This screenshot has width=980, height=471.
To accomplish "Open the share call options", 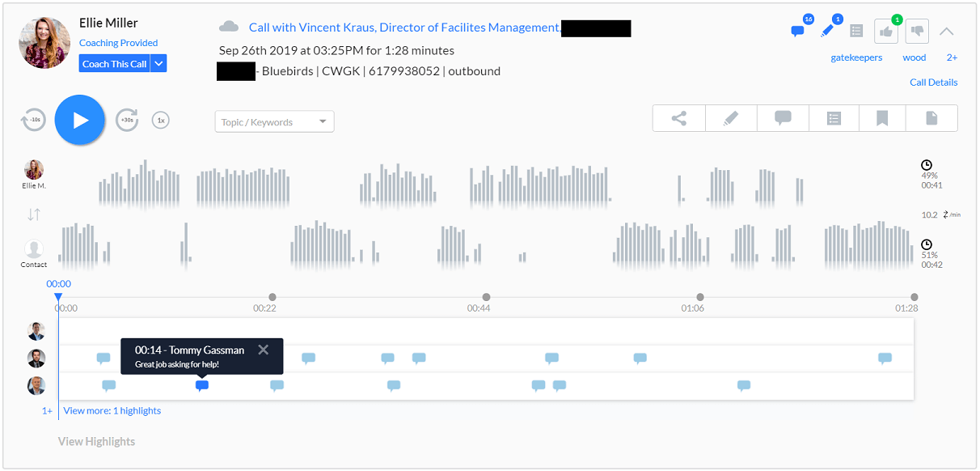I will pyautogui.click(x=678, y=117).
